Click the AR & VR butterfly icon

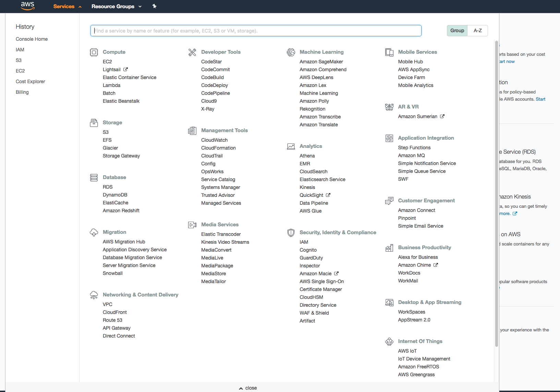coord(389,107)
